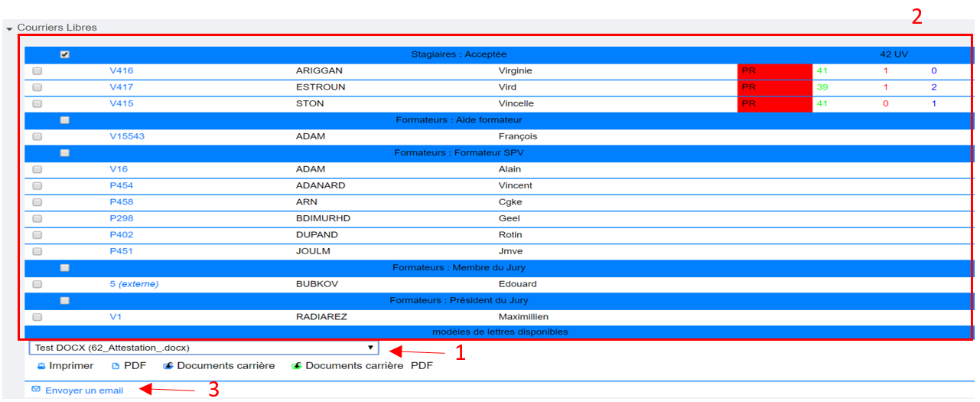Click the Documents carrière PDF label
Image resolution: width=980 pixels, height=402 pixels.
(369, 366)
